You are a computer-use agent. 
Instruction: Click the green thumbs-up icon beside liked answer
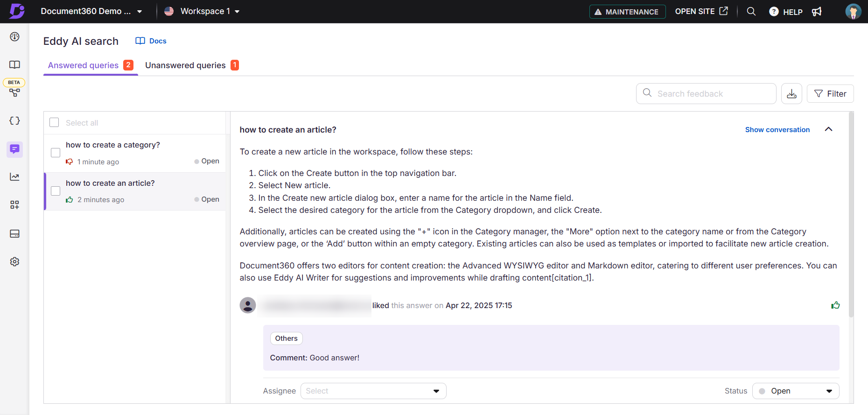[x=835, y=305]
